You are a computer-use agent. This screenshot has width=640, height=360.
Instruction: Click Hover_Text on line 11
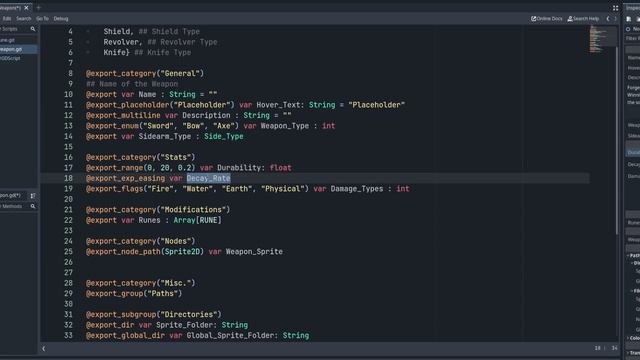tap(278, 105)
